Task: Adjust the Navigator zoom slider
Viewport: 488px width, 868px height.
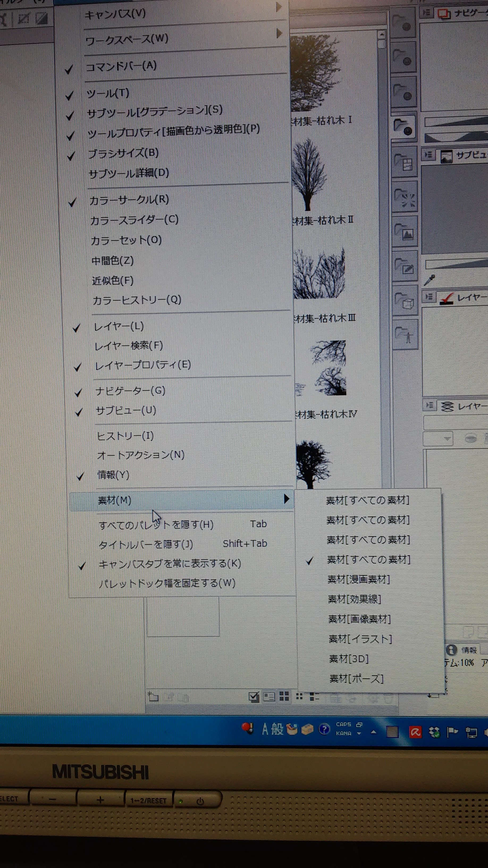Action: coord(456,122)
